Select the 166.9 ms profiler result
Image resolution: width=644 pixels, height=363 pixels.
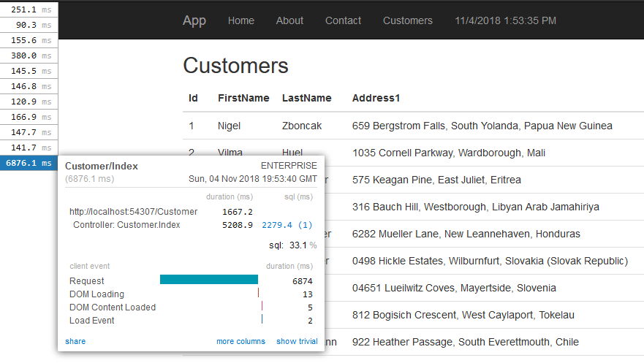point(29,117)
